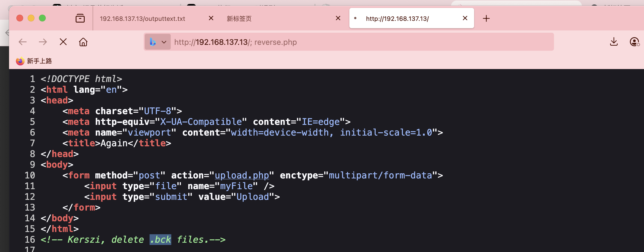Go back with the back arrow
Screen dimensions: 644x252
click(x=23, y=42)
